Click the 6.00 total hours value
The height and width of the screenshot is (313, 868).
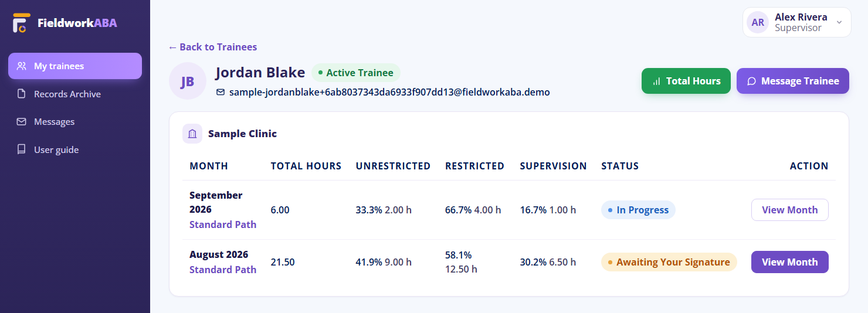click(x=280, y=210)
